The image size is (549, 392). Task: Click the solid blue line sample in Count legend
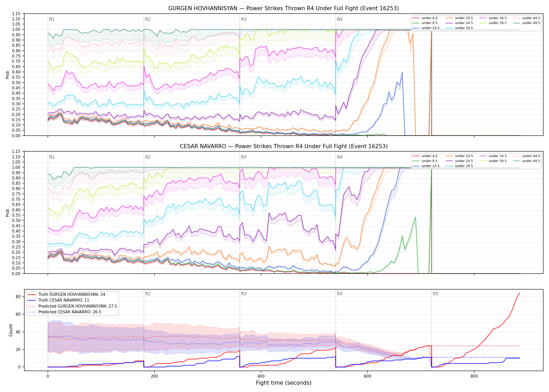31,300
